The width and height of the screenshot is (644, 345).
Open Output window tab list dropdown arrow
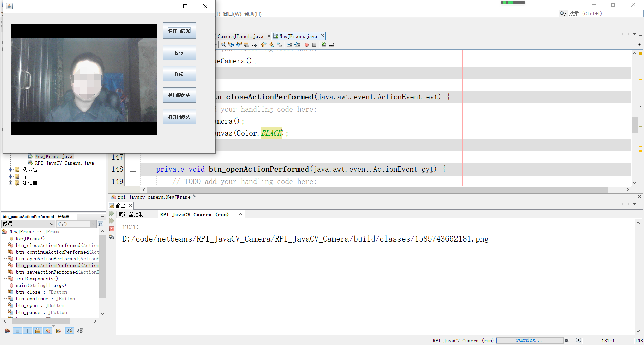634,204
